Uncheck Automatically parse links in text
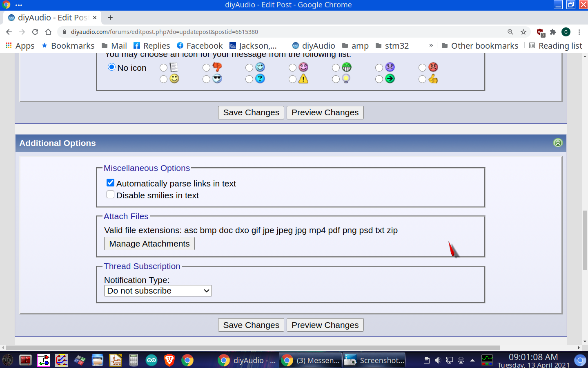The image size is (588, 368). (110, 183)
